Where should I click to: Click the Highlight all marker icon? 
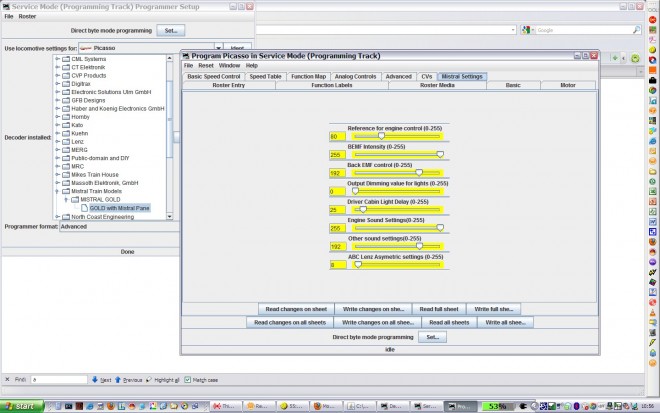point(149,379)
